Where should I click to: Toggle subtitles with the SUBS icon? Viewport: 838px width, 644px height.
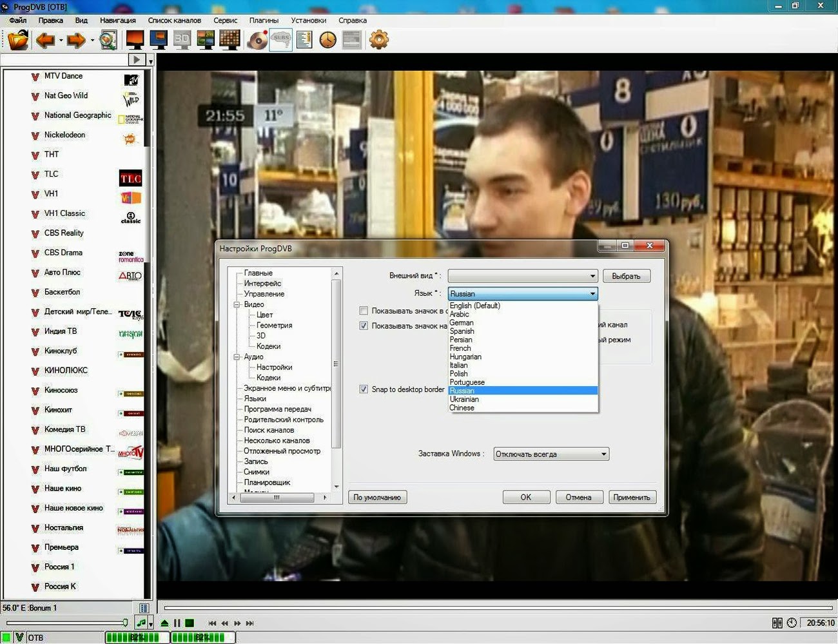pos(281,40)
